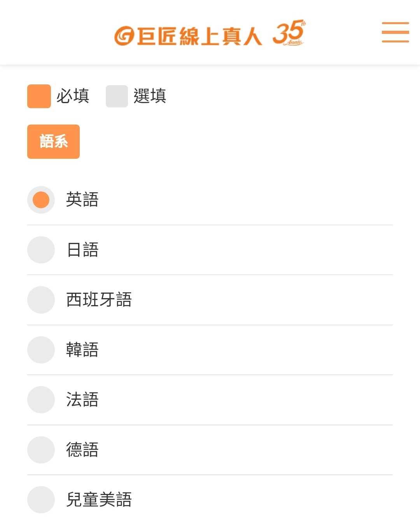This screenshot has width=420, height=532.
Task: Select the 韓語 radio button
Action: pos(41,350)
